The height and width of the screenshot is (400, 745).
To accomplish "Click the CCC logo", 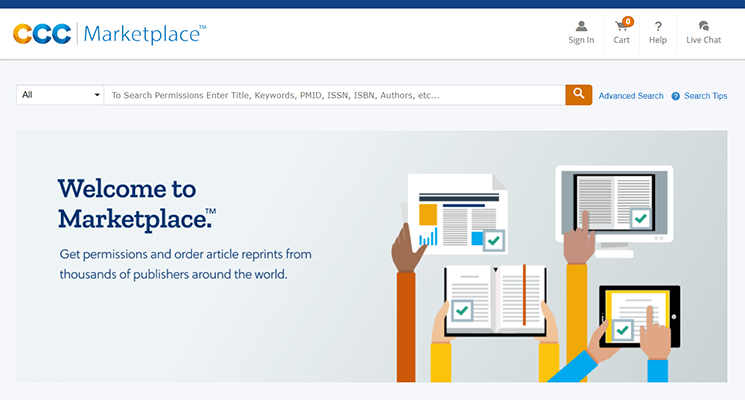I will (42, 34).
